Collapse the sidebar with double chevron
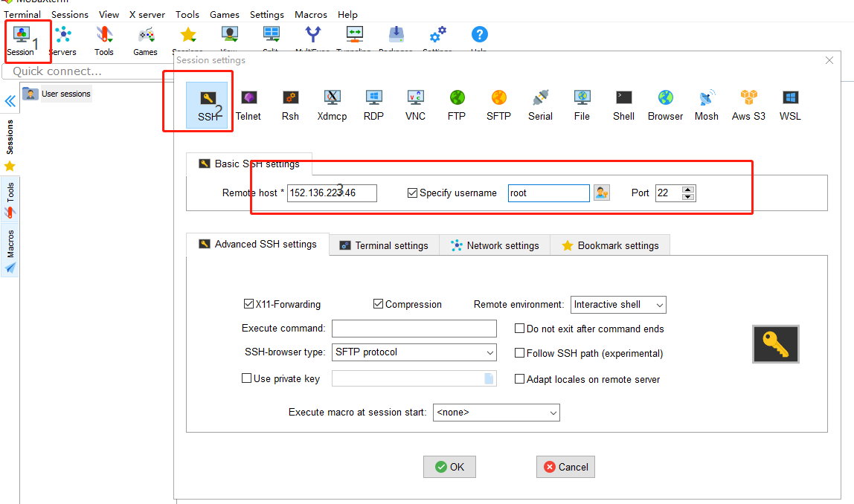This screenshot has height=504, width=854. (10, 101)
